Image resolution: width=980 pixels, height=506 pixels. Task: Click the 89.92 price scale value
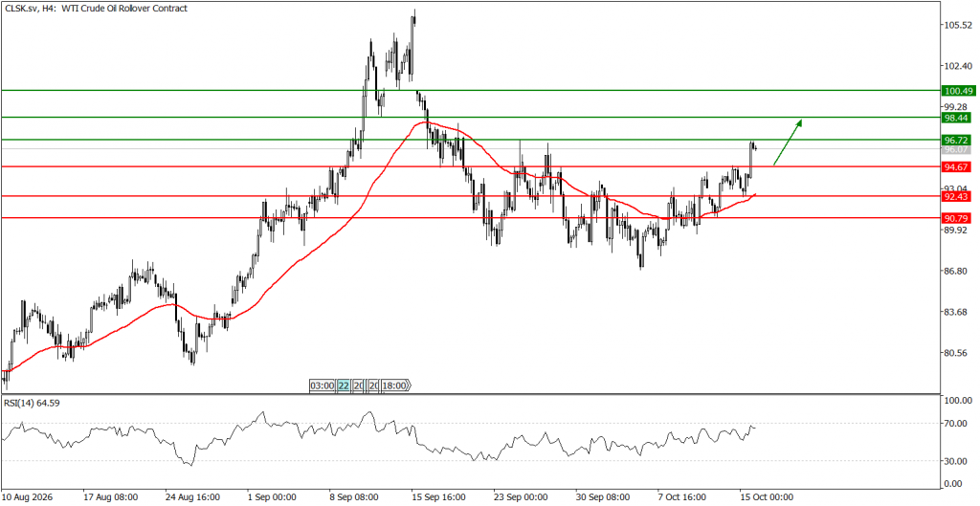[x=957, y=230]
